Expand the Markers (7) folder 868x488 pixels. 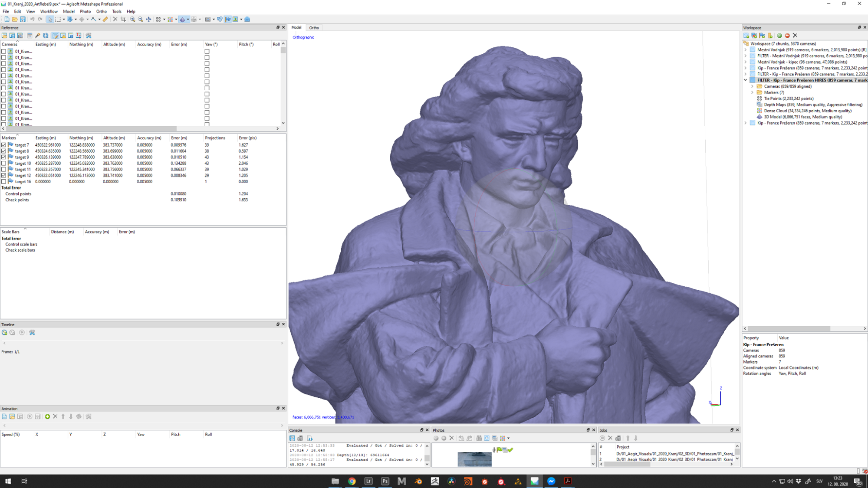pyautogui.click(x=753, y=92)
